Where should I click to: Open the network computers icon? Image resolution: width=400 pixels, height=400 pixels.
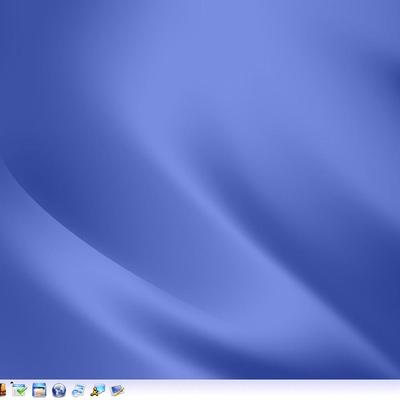coord(98,390)
